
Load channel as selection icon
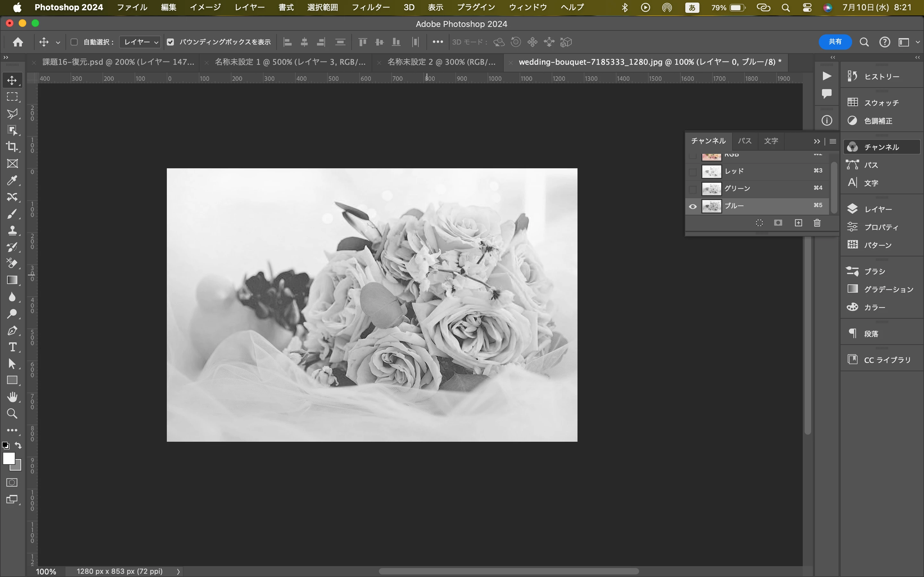pos(759,223)
